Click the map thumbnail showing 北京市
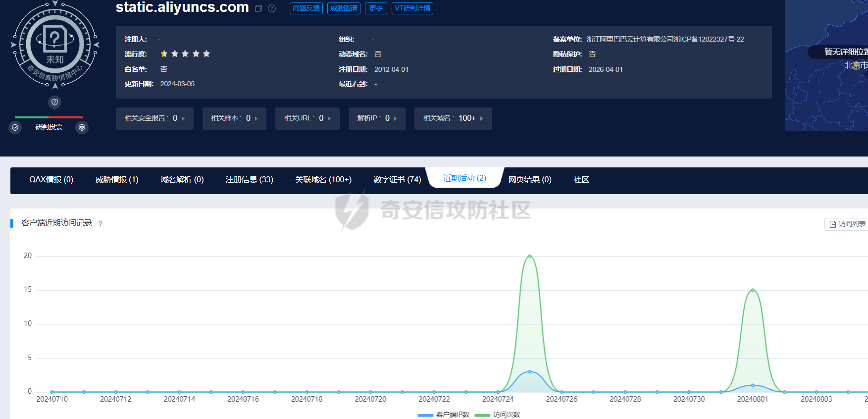The height and width of the screenshot is (419, 868). click(826, 65)
